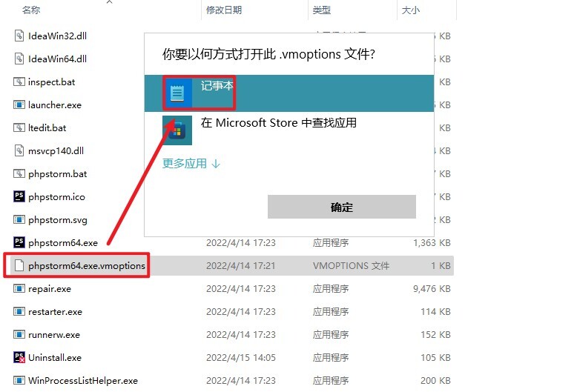Click the Microsoft Store app icon
Viewport: 577px width, 392px height.
(177, 130)
